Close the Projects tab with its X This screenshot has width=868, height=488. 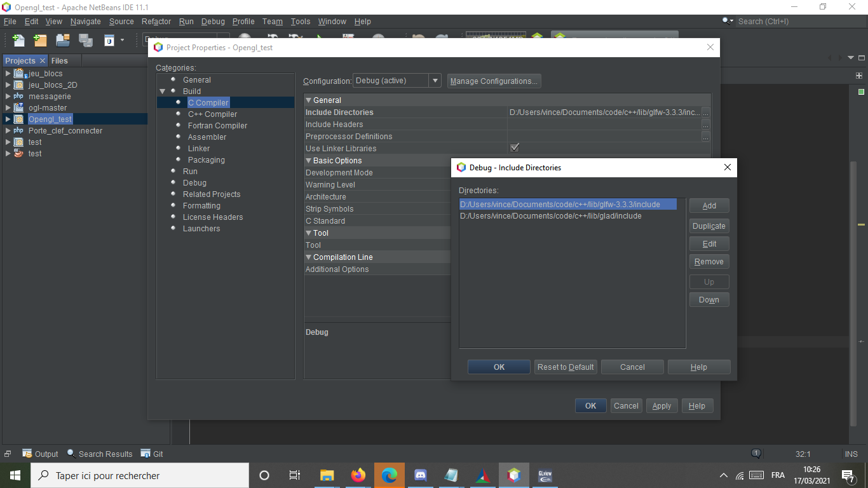tap(43, 60)
